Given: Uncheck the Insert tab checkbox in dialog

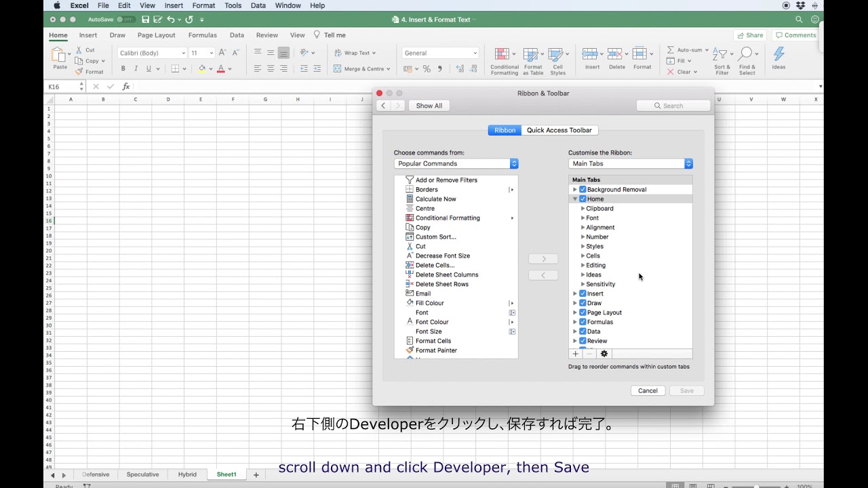Looking at the screenshot, I should (x=583, y=293).
